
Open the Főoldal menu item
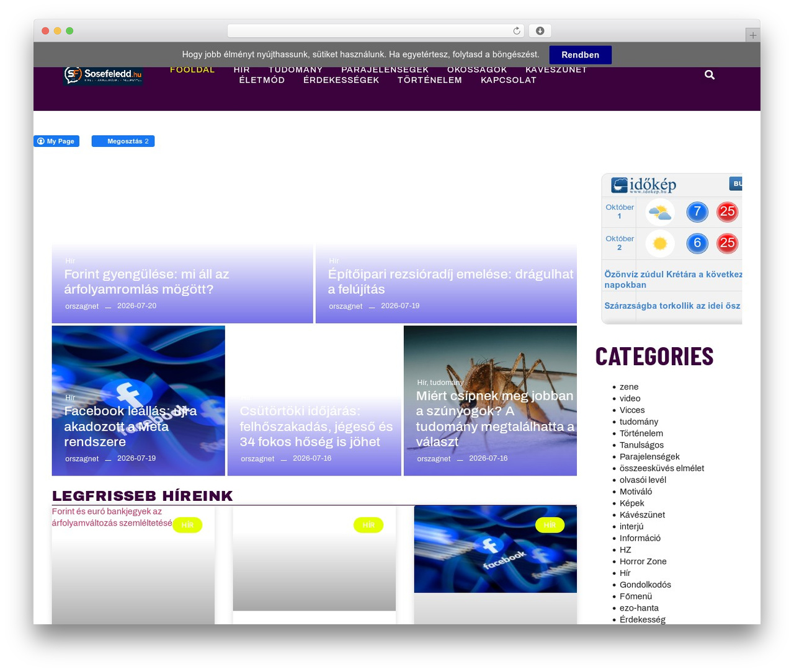[x=192, y=69]
